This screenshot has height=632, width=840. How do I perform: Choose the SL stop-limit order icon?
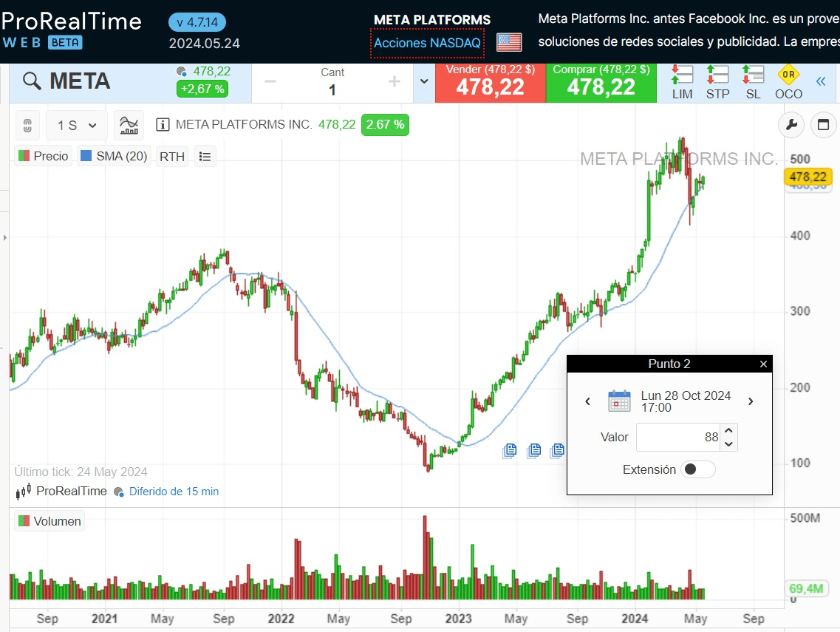pos(753,82)
